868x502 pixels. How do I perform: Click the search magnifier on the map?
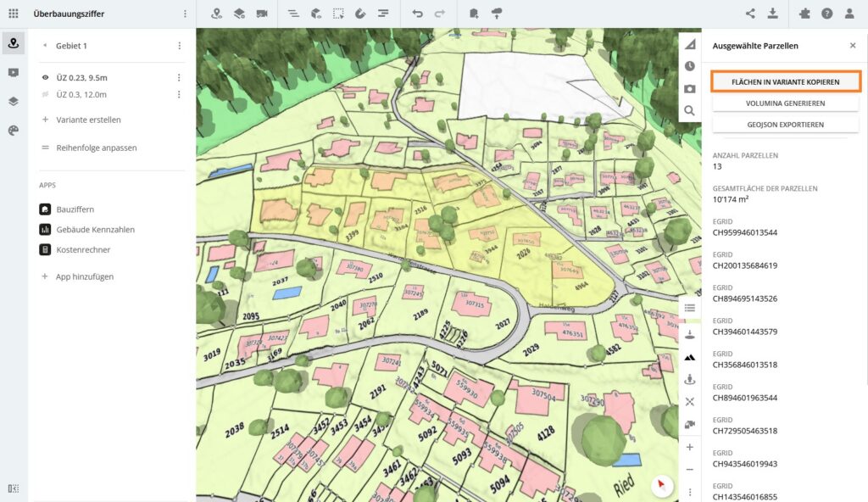pyautogui.click(x=689, y=110)
